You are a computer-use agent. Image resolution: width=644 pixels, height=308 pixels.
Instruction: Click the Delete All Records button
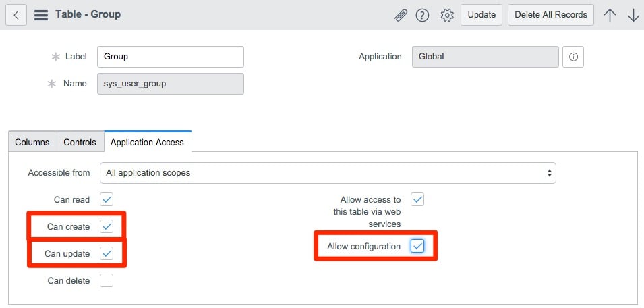tap(550, 15)
